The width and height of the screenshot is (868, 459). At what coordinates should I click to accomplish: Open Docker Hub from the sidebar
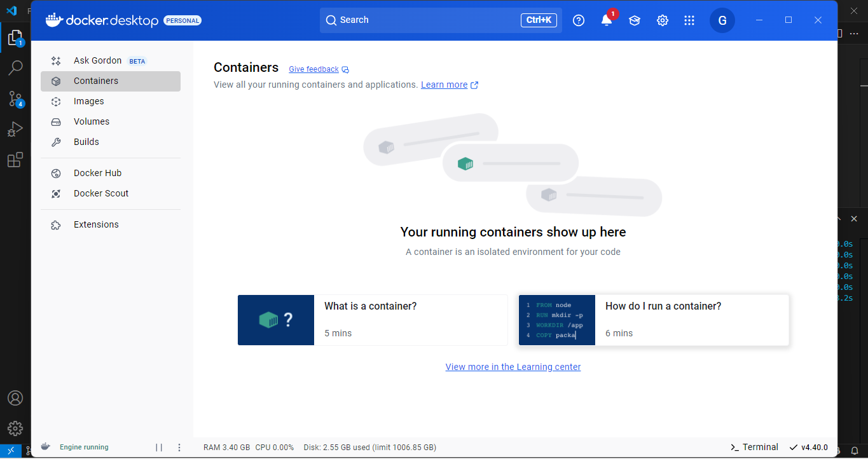coord(111,173)
